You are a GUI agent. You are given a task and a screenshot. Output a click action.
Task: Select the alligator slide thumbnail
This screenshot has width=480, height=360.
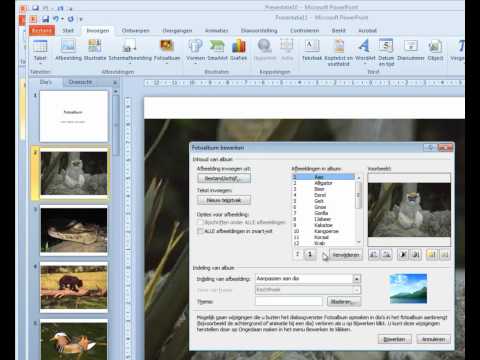(x=74, y=230)
